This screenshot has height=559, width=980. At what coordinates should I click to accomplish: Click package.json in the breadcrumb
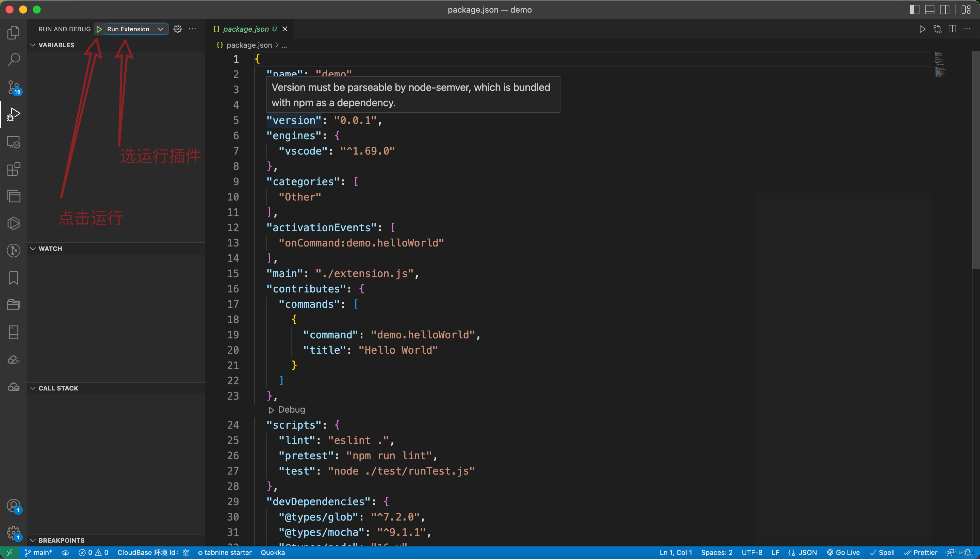(x=249, y=45)
